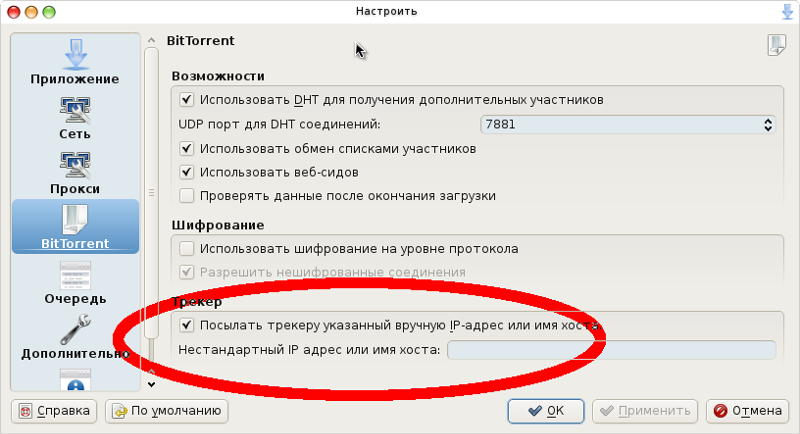Enable Использовать шифрование на уровне протокола

(x=187, y=248)
